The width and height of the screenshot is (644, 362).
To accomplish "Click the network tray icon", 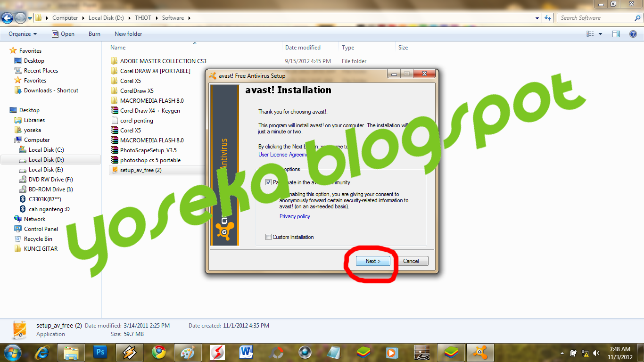I will click(585, 353).
